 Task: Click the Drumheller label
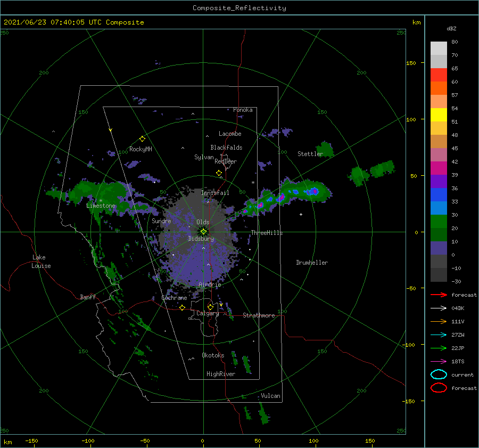coord(312,263)
